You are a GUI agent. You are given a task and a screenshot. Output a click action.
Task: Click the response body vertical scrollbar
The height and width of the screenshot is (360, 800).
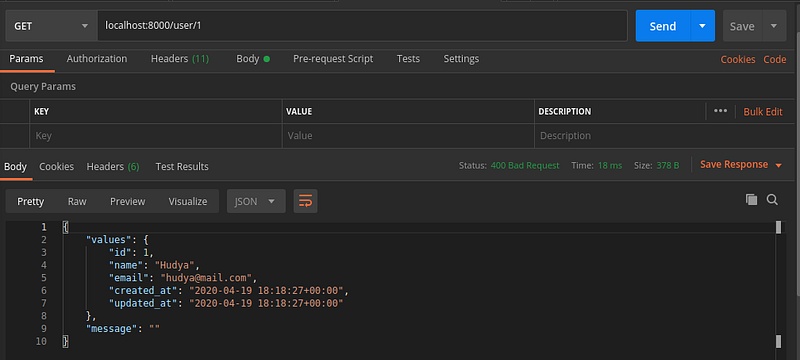pyautogui.click(x=778, y=284)
